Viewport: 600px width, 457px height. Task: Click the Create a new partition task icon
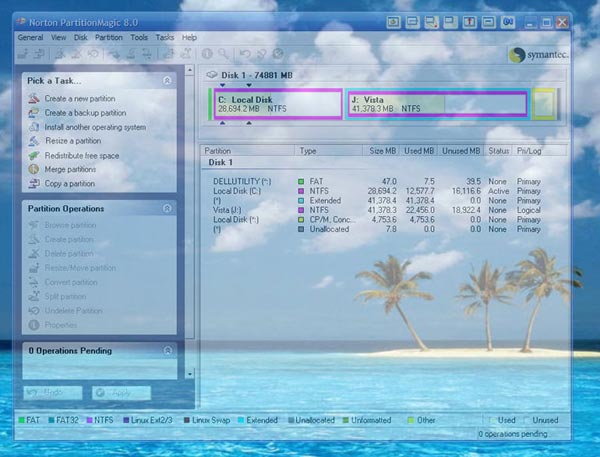click(x=34, y=98)
